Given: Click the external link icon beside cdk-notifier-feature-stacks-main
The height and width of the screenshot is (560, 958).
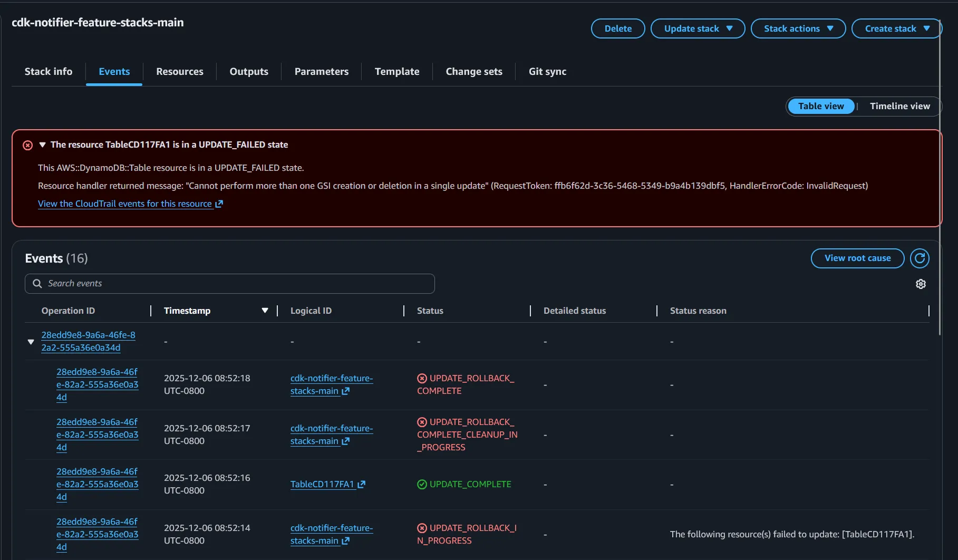Looking at the screenshot, I should click(x=345, y=391).
